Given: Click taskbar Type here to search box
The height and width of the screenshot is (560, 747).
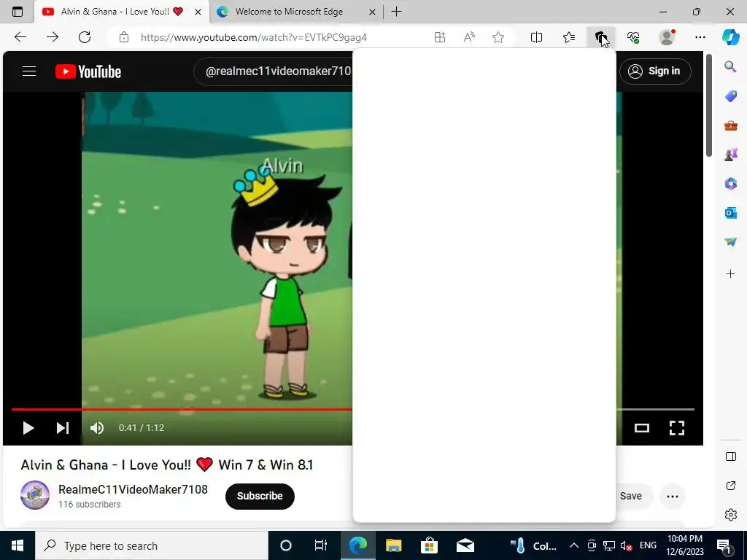Looking at the screenshot, I should [152, 545].
